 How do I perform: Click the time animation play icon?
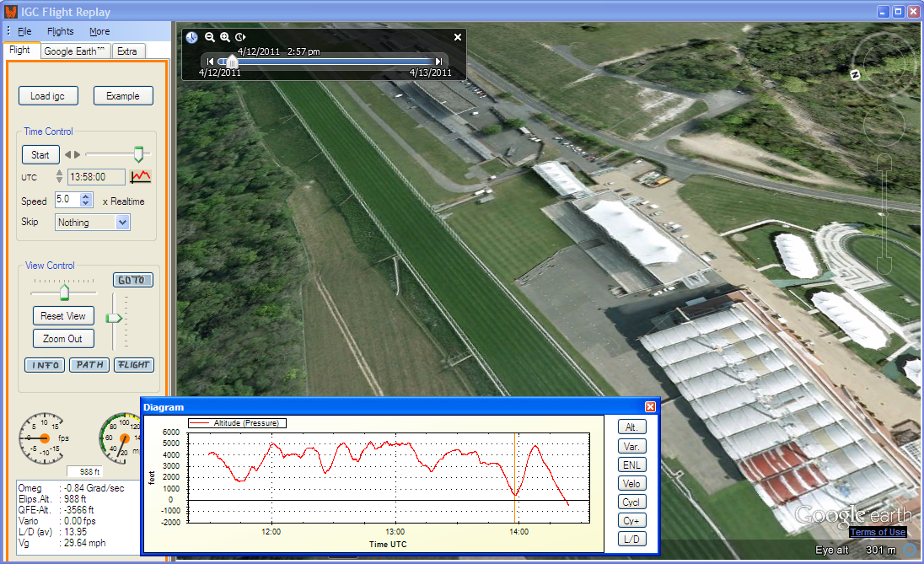240,37
